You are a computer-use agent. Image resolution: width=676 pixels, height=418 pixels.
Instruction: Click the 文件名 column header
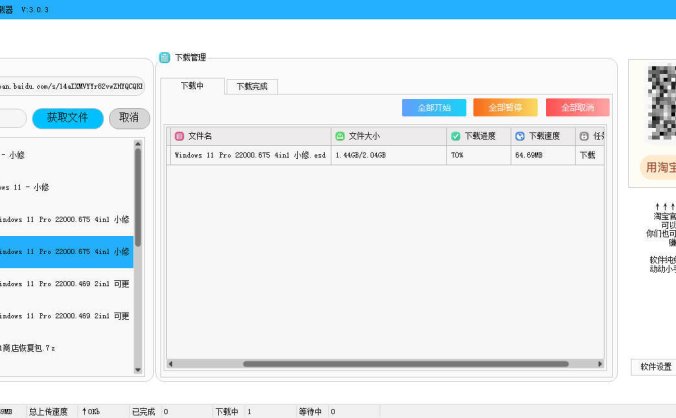click(251, 136)
